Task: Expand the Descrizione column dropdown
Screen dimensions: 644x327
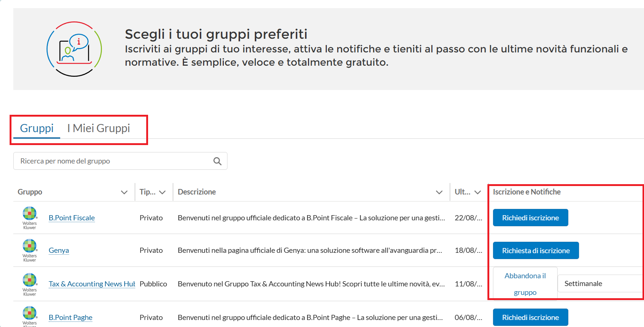Action: coord(439,192)
